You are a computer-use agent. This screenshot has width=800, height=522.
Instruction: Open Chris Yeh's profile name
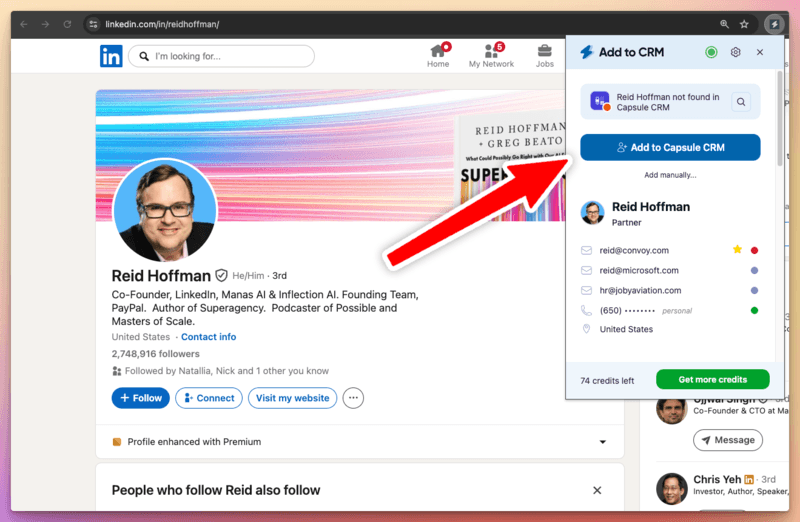click(716, 479)
